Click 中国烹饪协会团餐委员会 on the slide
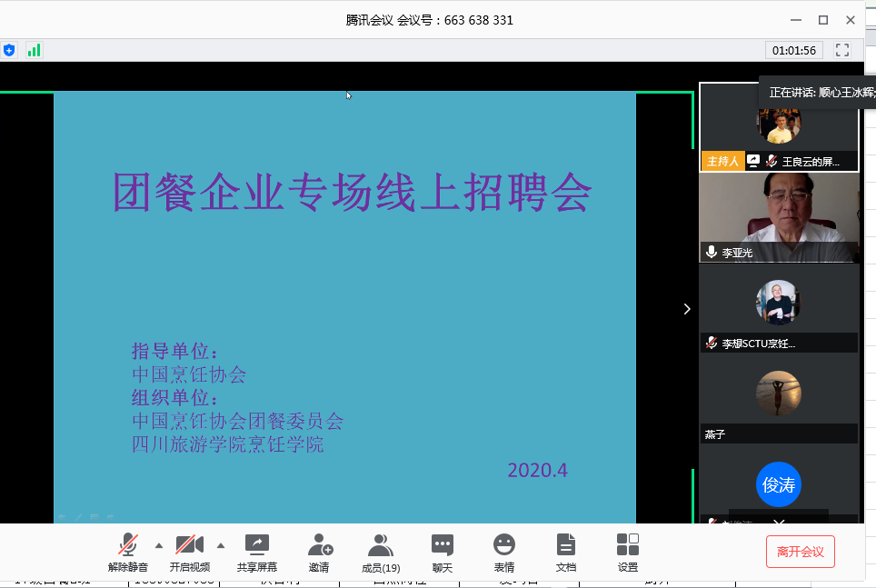This screenshot has width=876, height=588. pos(237,421)
